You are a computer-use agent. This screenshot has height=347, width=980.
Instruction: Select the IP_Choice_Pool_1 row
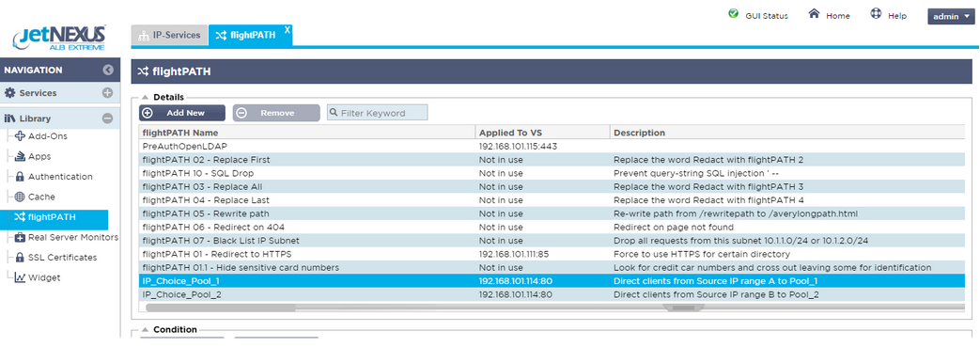click(552, 281)
